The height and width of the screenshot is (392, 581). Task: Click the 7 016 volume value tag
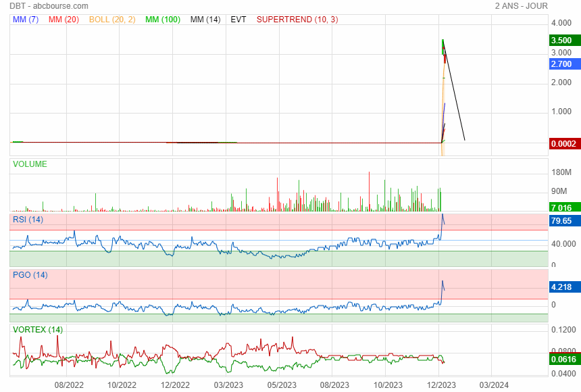(565, 207)
